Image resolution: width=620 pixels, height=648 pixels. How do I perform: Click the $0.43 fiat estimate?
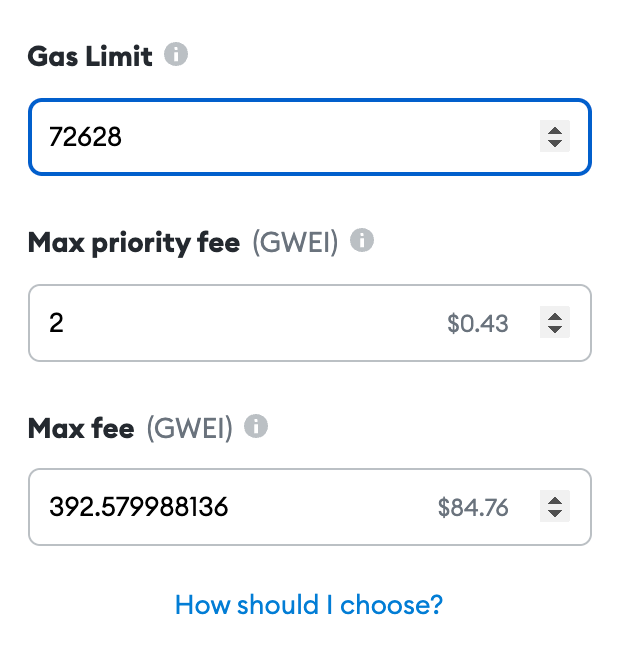(478, 323)
